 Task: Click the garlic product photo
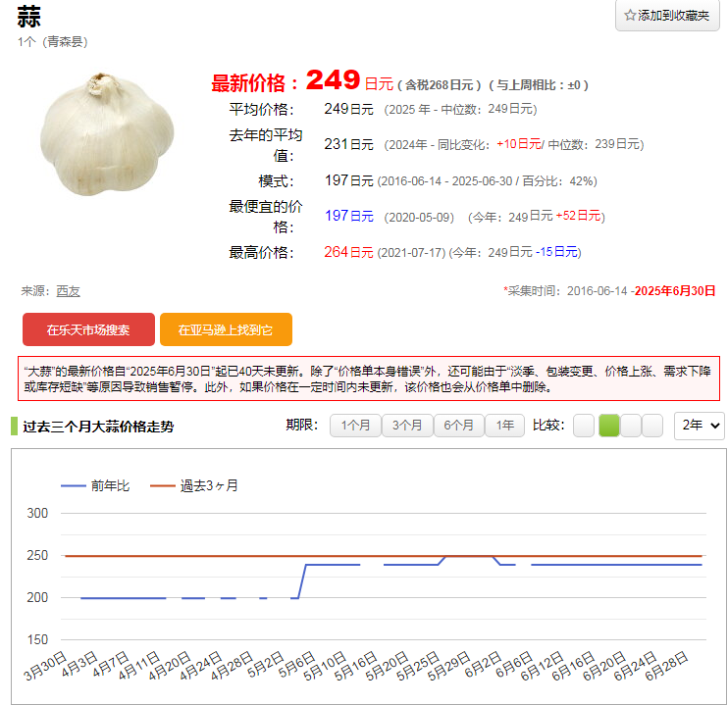(x=109, y=133)
